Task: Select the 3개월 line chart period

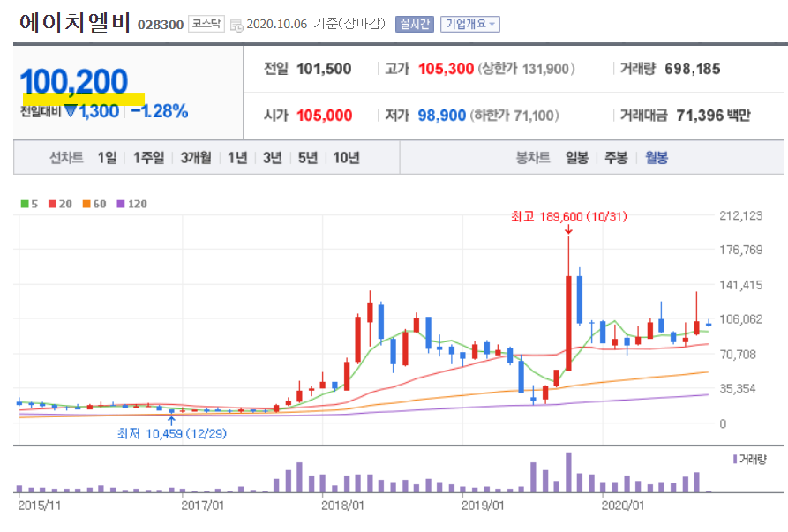Action: pos(196,158)
